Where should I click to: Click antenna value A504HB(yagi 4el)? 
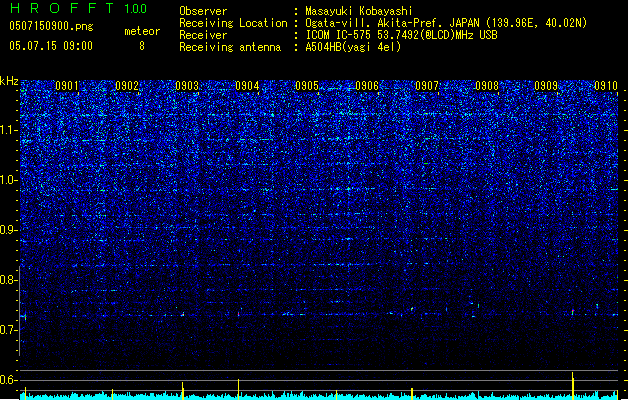click(x=353, y=47)
